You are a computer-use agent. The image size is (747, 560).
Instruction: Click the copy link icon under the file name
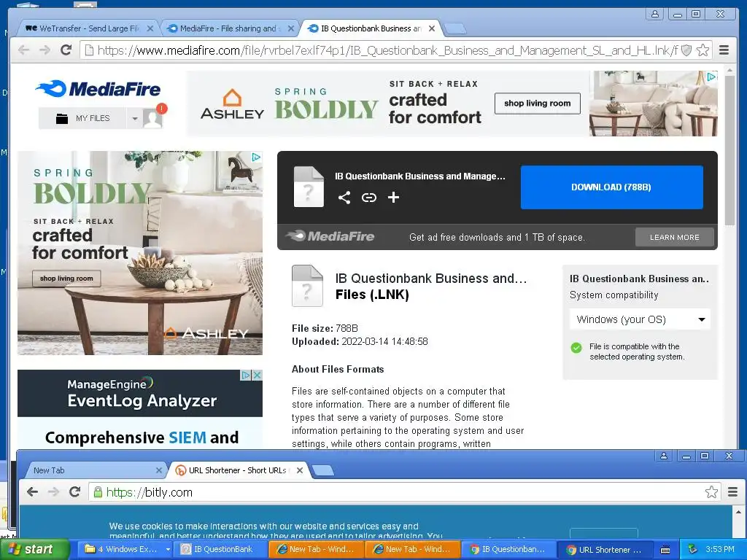click(x=368, y=197)
